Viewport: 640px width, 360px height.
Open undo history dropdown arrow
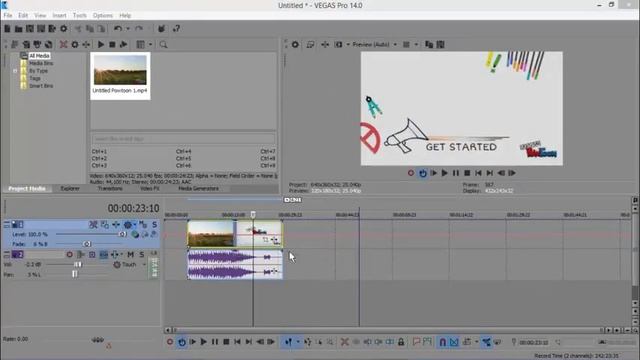coord(128,29)
